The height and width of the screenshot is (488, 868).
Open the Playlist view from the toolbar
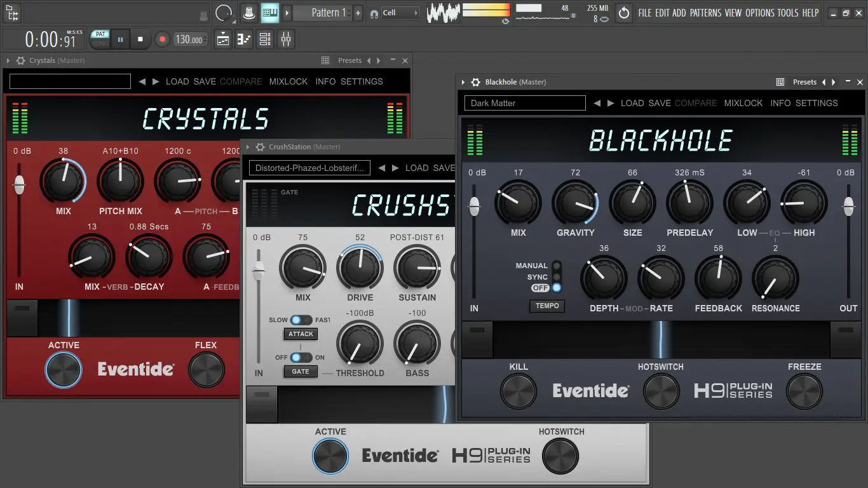click(222, 39)
